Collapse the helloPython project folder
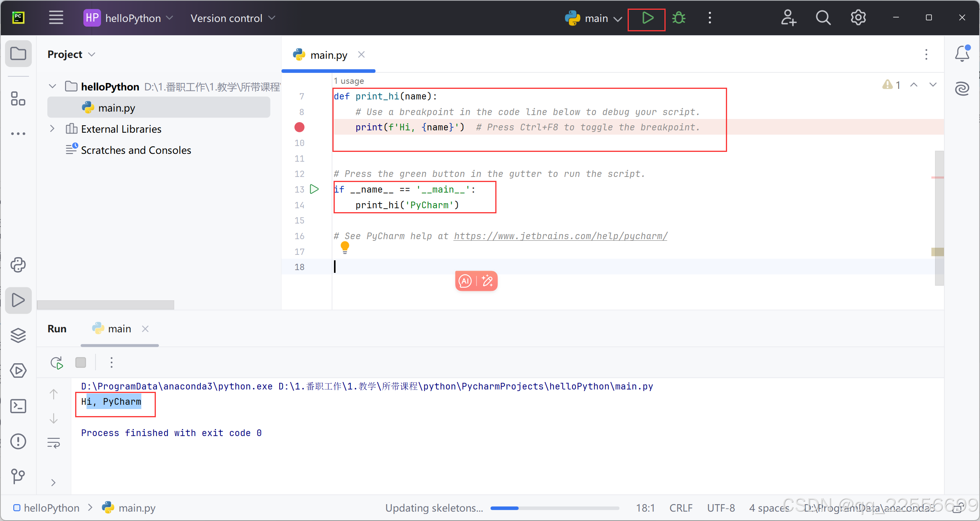 coord(52,86)
